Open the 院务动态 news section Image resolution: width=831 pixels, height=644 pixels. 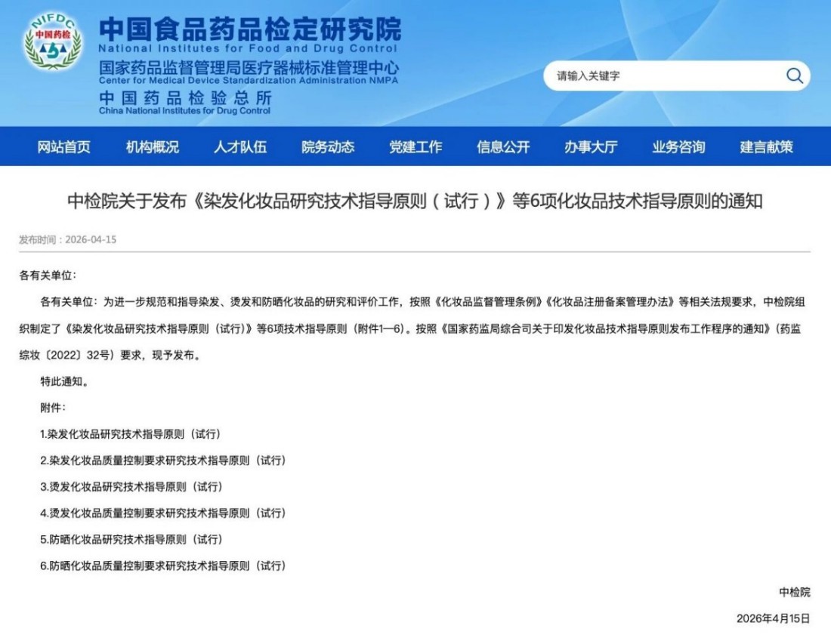[329, 148]
